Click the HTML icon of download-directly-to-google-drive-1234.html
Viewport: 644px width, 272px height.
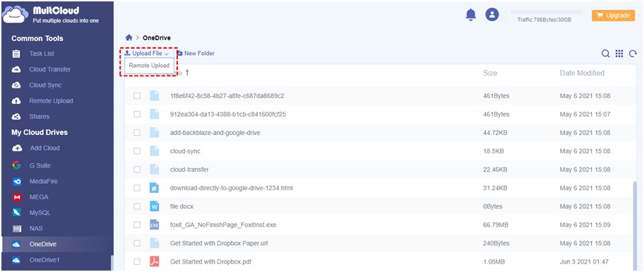(154, 188)
